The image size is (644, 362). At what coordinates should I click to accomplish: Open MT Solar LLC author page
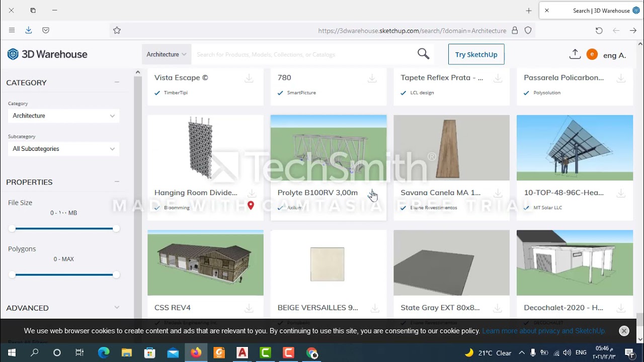[548, 208]
